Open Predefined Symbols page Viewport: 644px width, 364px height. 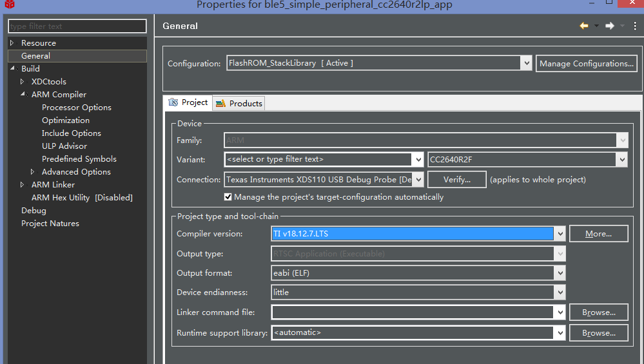tap(79, 159)
